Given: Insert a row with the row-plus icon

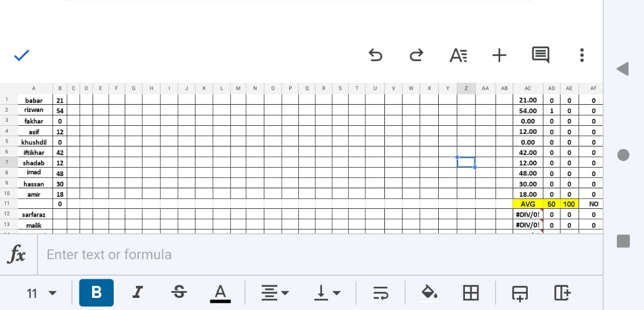Looking at the screenshot, I should coord(520,293).
